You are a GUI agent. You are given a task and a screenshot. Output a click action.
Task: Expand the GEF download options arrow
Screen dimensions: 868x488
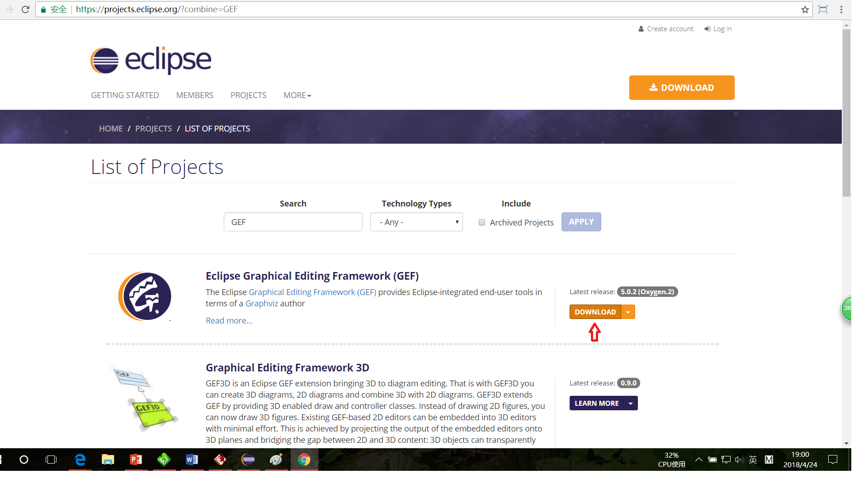click(628, 312)
